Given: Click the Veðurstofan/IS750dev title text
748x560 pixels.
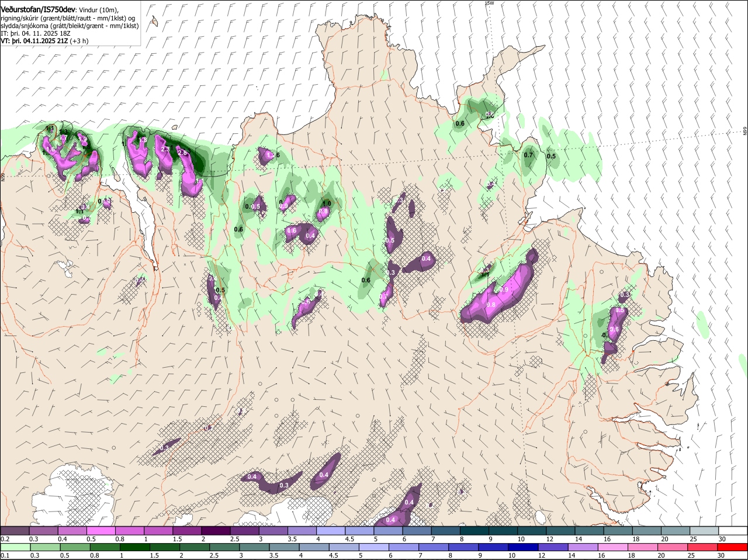Looking at the screenshot, I should coord(37,9).
